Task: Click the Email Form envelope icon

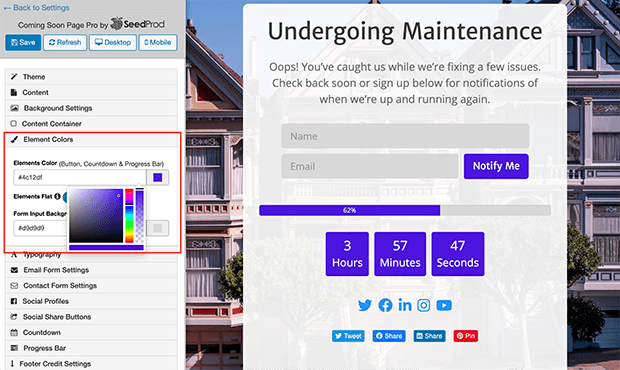Action: (x=14, y=270)
